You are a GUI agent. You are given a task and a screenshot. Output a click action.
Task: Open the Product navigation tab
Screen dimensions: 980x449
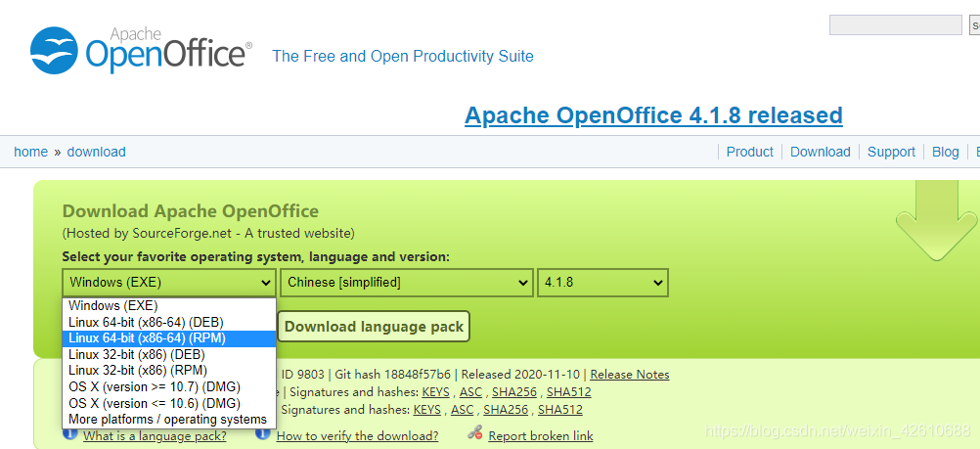click(749, 152)
